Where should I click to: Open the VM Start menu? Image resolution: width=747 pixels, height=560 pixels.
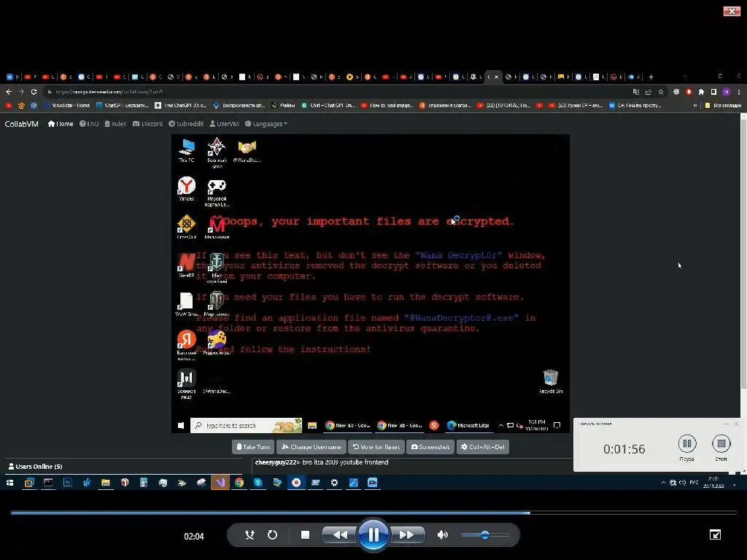point(181,425)
